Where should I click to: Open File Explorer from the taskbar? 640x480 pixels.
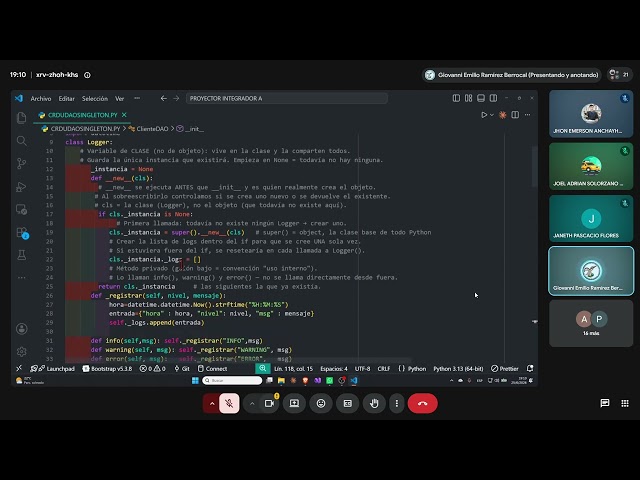281,380
